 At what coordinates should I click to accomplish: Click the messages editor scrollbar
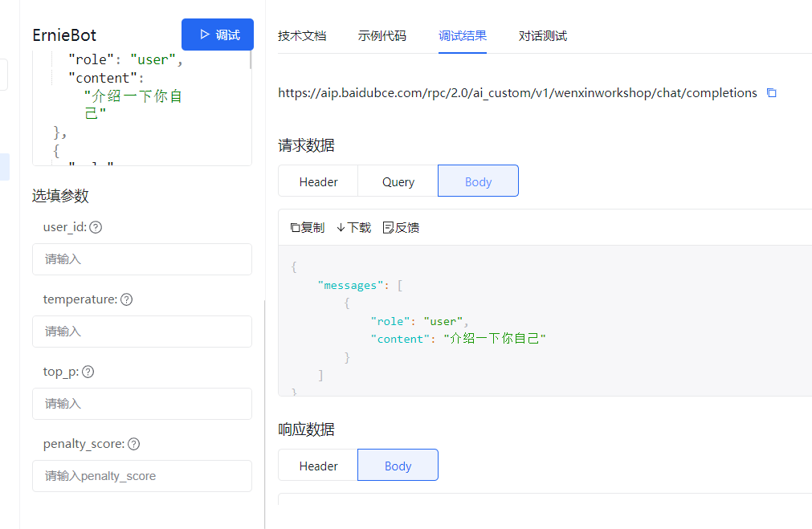click(251, 59)
